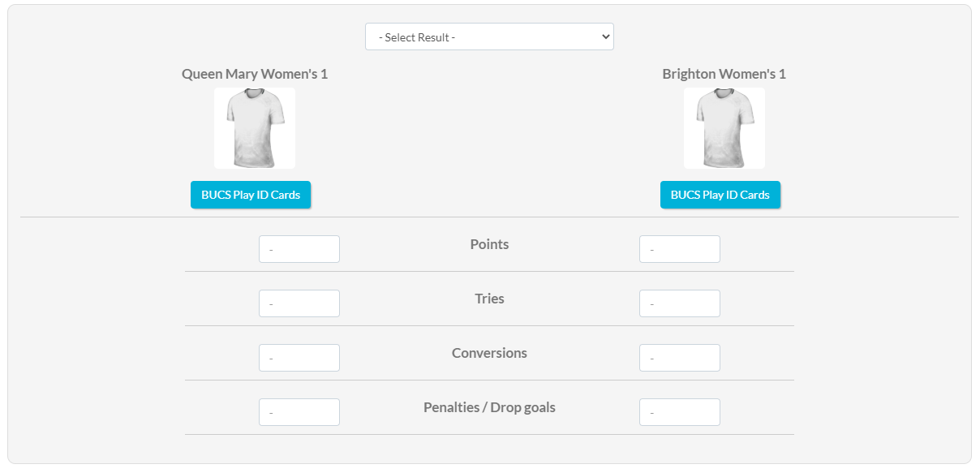Screen dimensions: 980x473
Task: Focus Queen Mary Points input field
Action: pos(299,249)
